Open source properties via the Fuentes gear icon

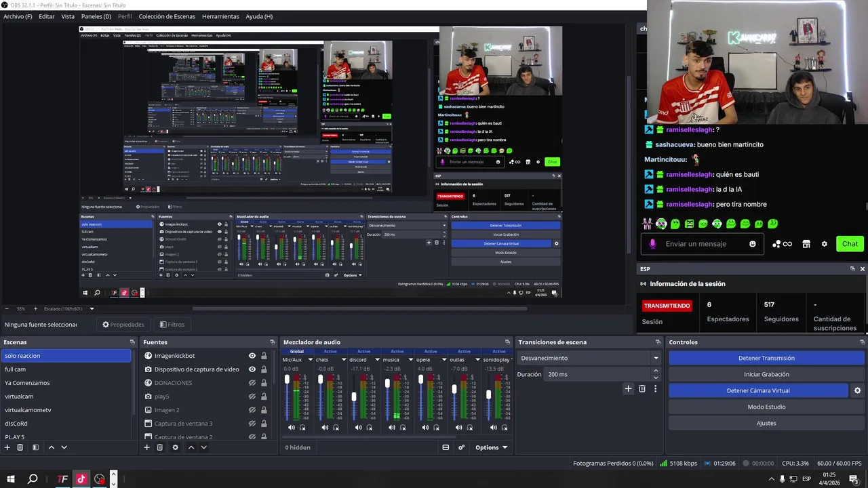click(x=176, y=447)
